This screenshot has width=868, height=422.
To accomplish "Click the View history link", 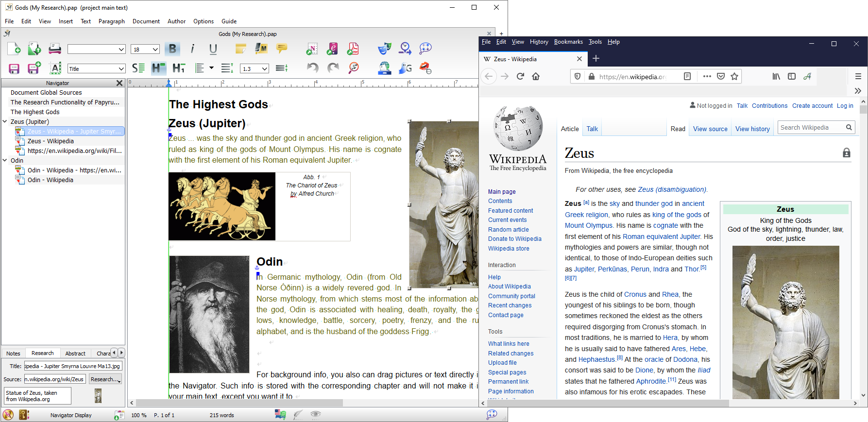I will coord(752,129).
